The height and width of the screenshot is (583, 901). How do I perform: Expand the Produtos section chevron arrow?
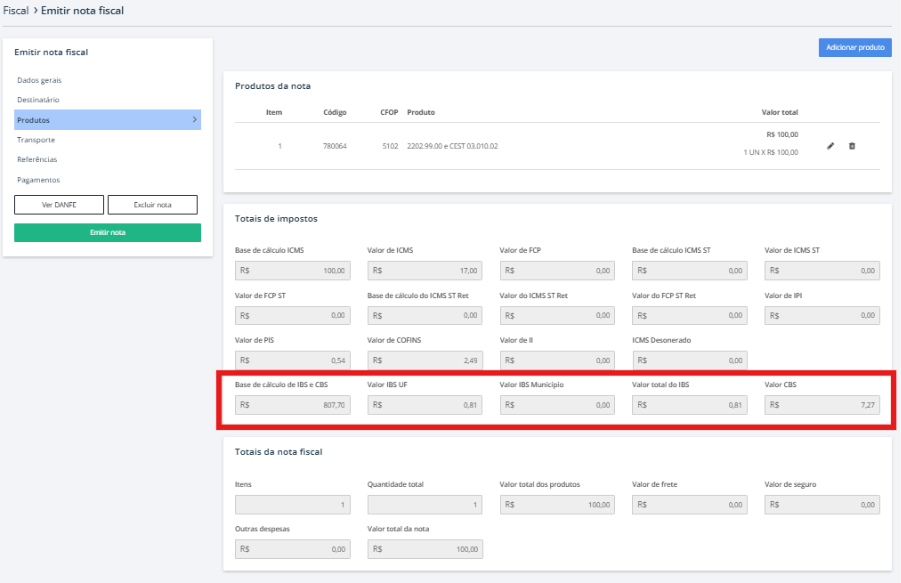194,120
